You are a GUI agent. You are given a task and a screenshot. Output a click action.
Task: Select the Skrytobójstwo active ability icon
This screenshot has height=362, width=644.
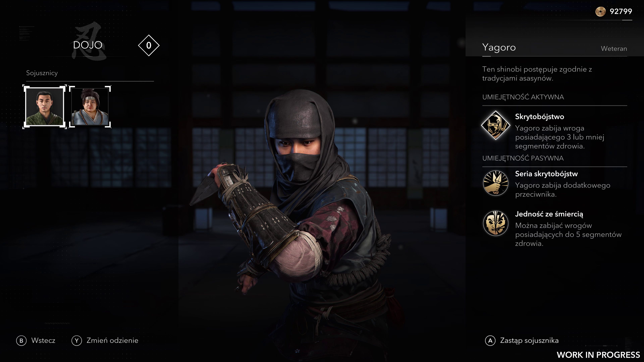[496, 125]
